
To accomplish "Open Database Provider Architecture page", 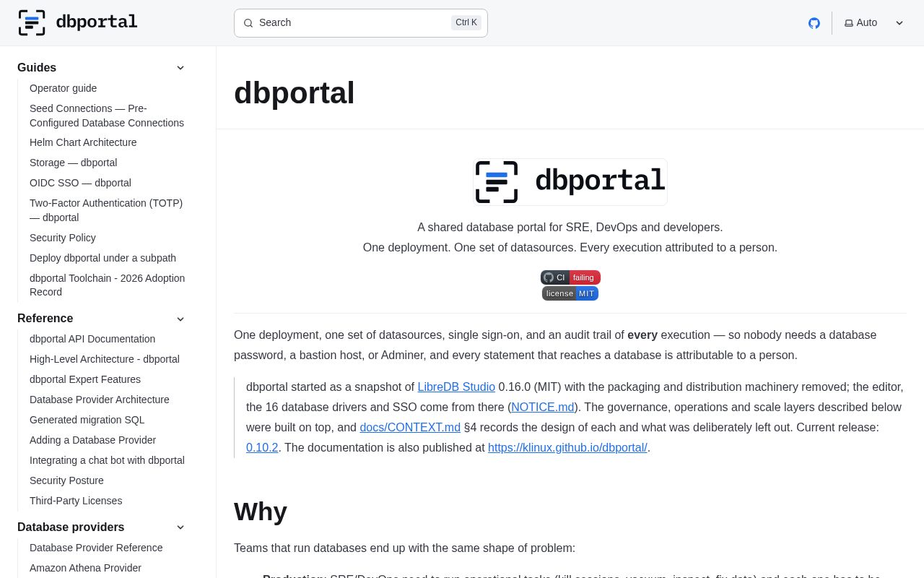I will pos(100,400).
